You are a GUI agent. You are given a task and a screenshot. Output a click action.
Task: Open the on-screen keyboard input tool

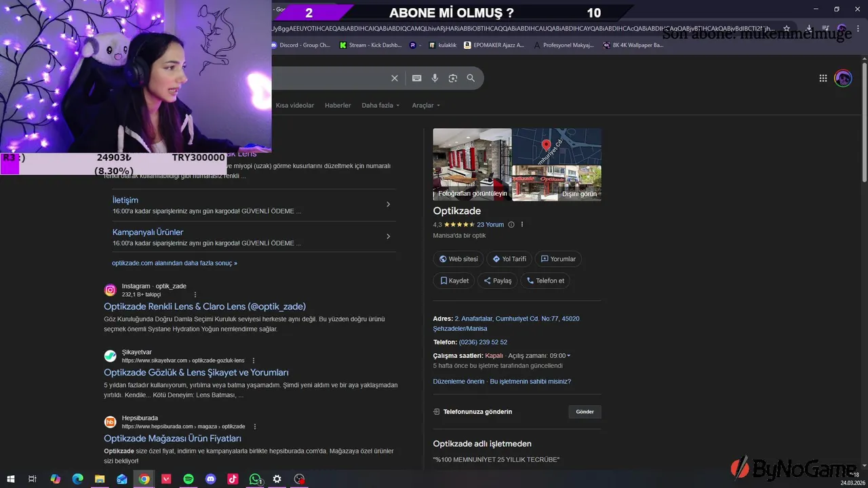coord(417,78)
